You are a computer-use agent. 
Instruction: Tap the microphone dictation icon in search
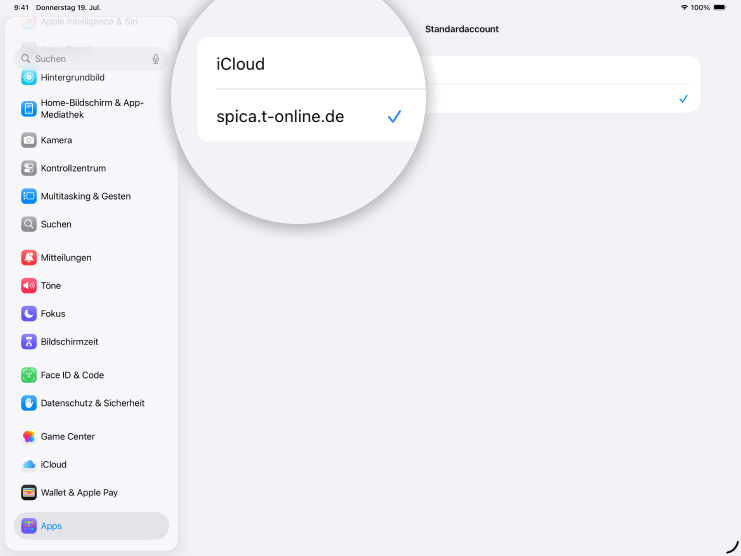coord(155,59)
